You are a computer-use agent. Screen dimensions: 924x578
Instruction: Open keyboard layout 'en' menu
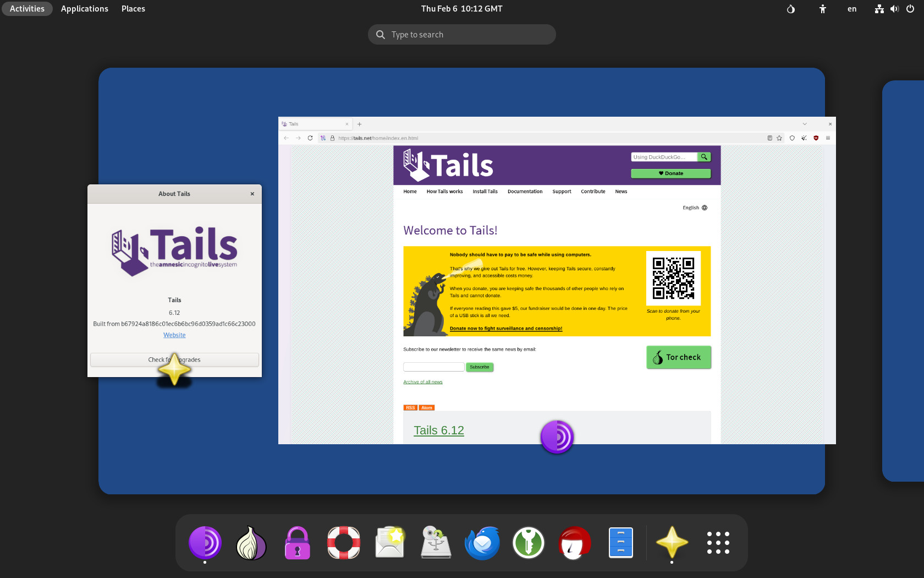click(x=852, y=9)
